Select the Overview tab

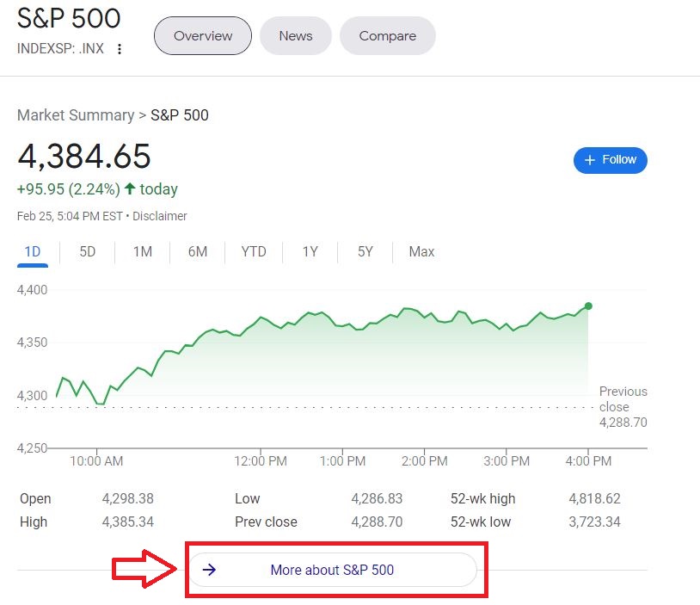coord(202,35)
